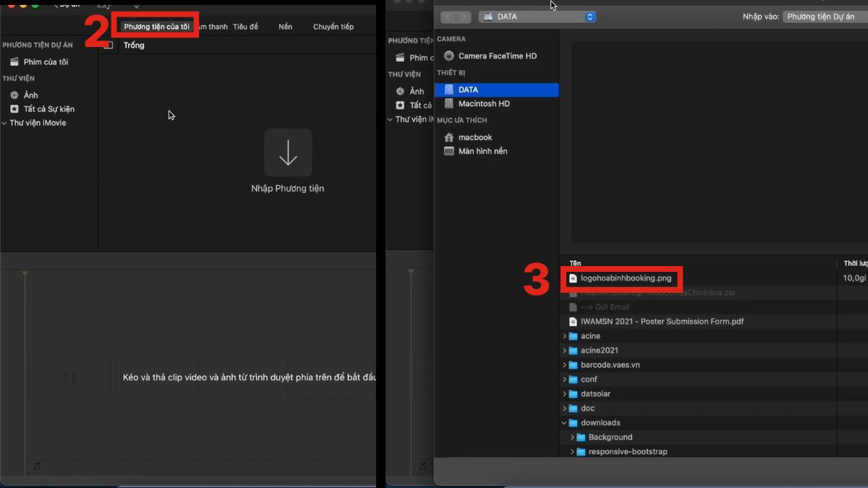Open the Nhập vào Phương tiện Dự án dropdown

click(x=825, y=17)
